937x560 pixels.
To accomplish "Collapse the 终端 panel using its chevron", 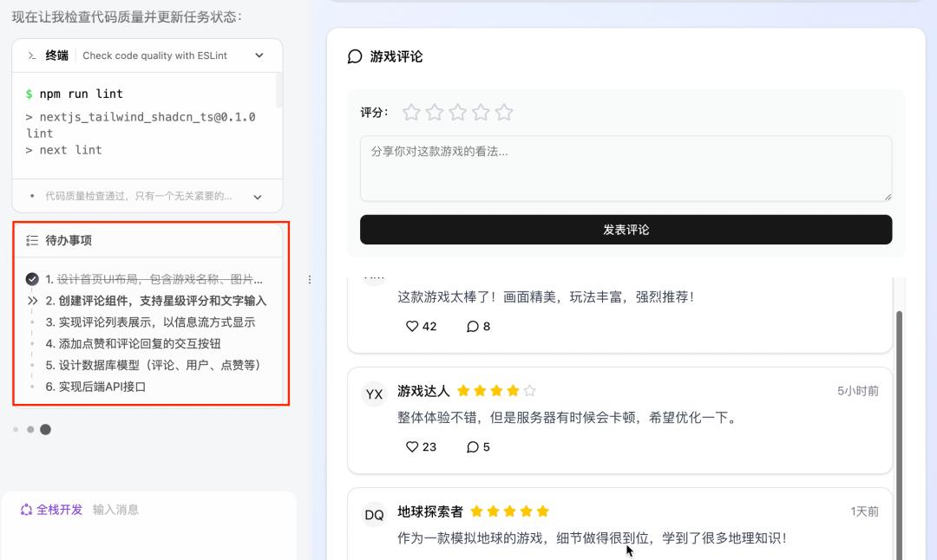I will coord(259,55).
